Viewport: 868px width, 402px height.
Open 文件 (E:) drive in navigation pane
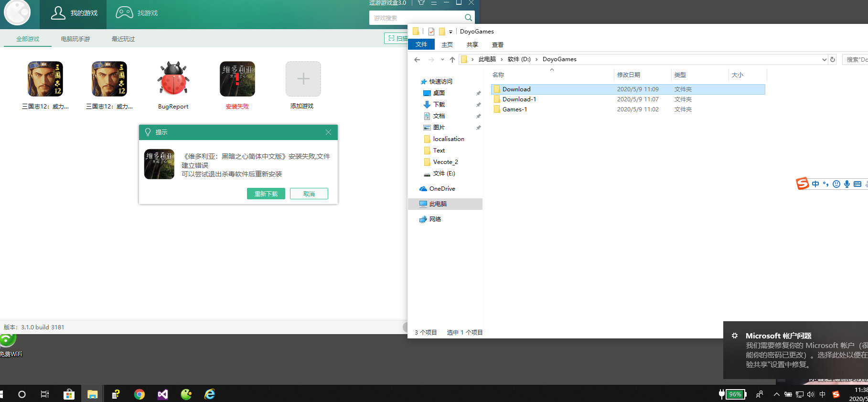click(x=439, y=174)
